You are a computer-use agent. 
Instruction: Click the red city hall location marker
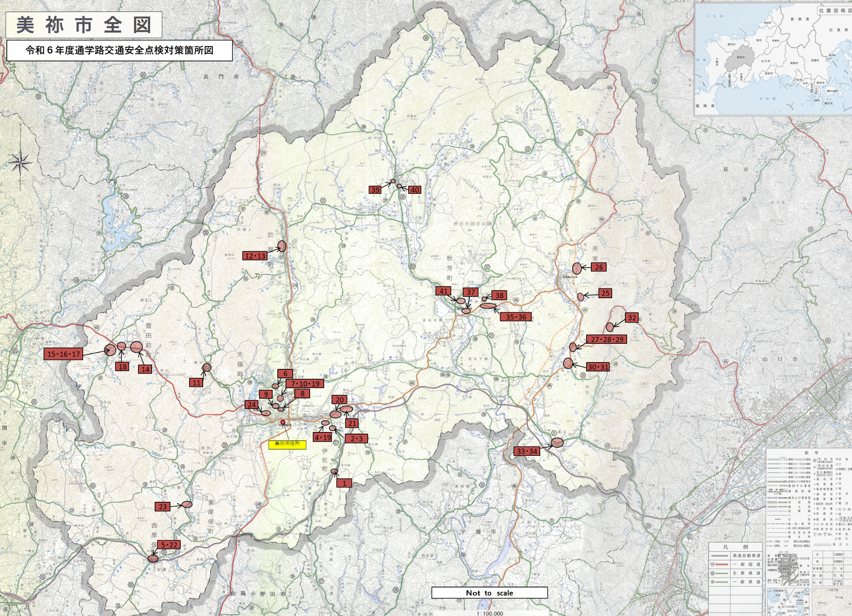click(282, 423)
